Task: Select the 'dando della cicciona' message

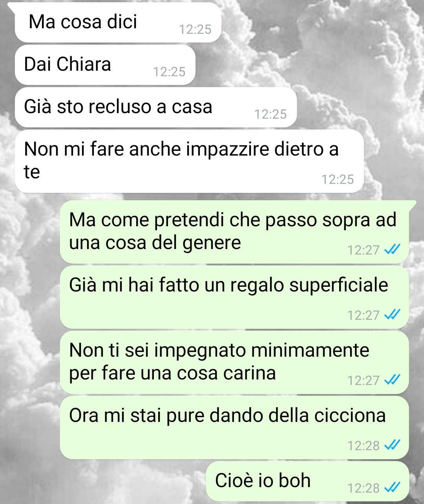Action: point(234,427)
